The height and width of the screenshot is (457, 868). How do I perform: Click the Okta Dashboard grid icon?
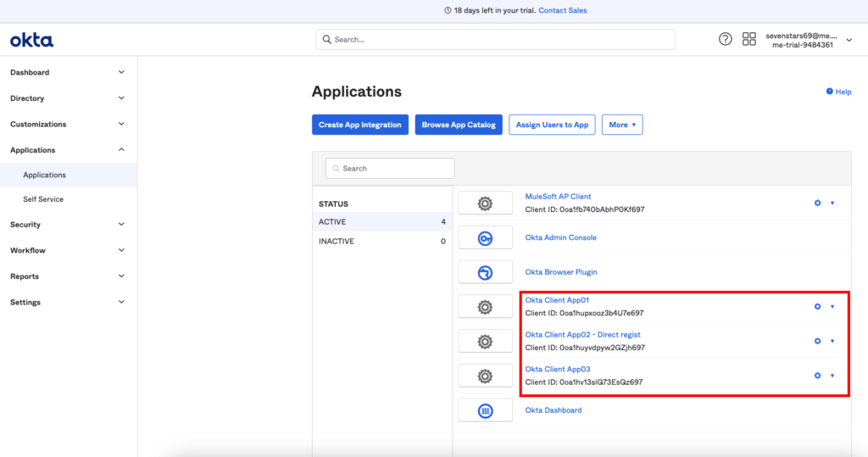tap(485, 410)
